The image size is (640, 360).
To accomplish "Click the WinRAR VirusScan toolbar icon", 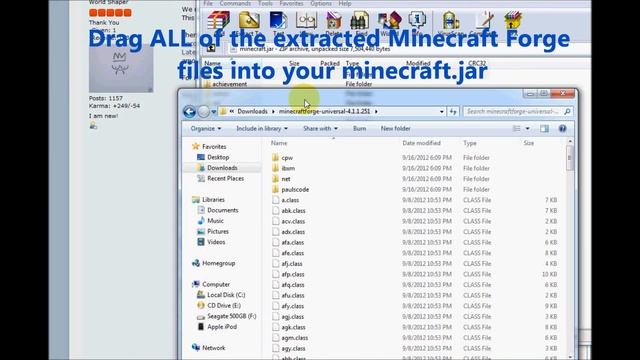I will click(x=450, y=20).
